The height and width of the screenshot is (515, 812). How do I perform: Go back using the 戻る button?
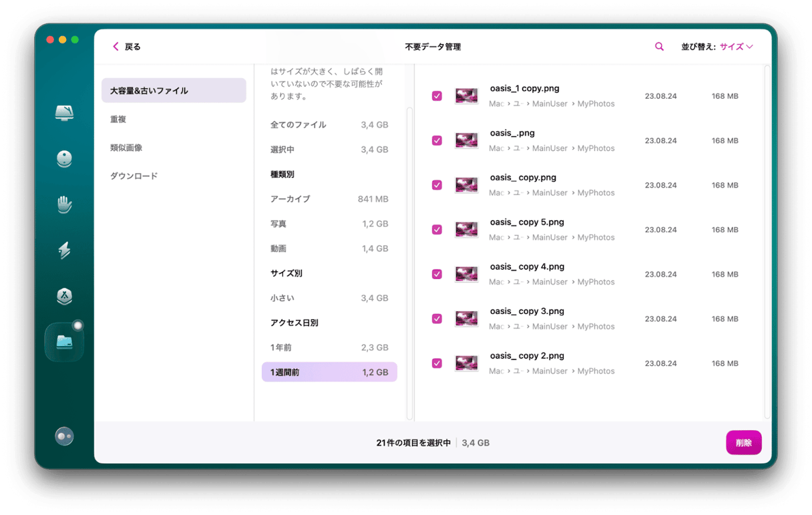point(126,47)
